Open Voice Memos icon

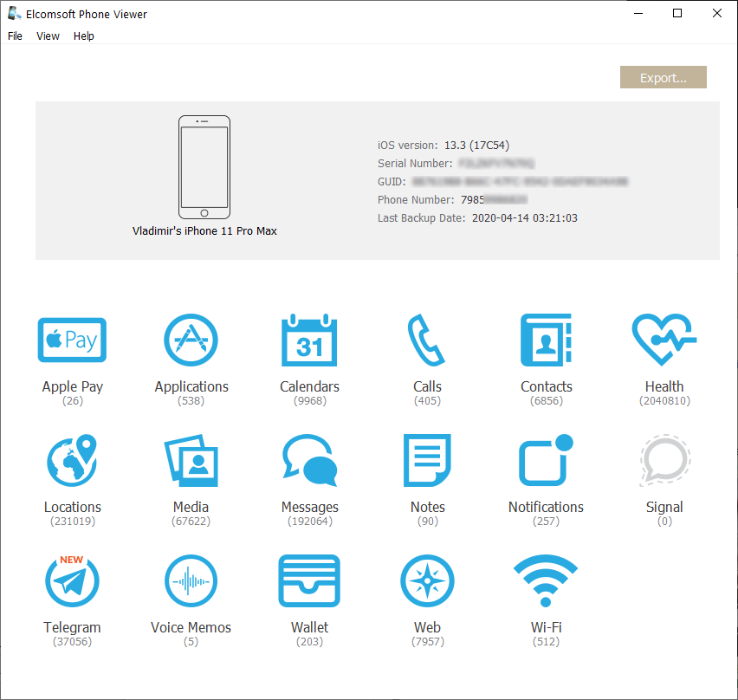pos(191,580)
